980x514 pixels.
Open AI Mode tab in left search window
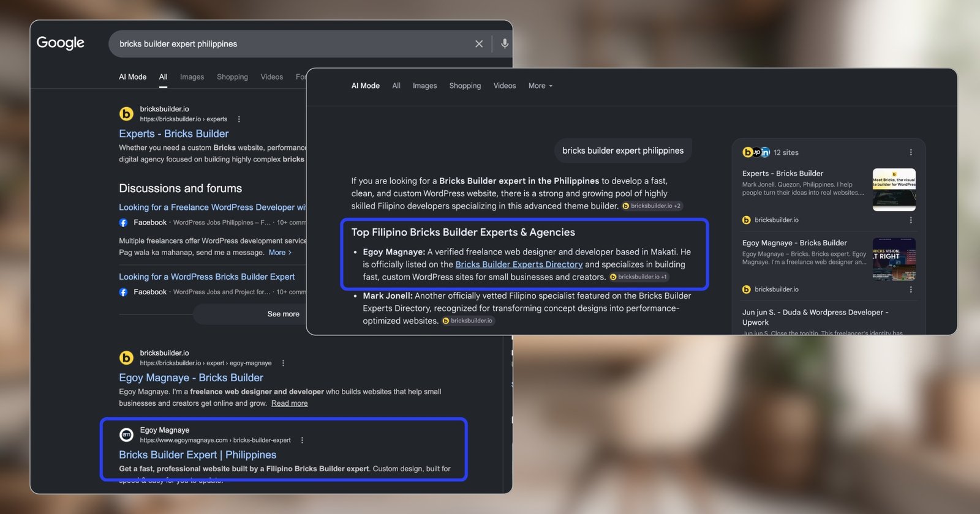tap(132, 77)
